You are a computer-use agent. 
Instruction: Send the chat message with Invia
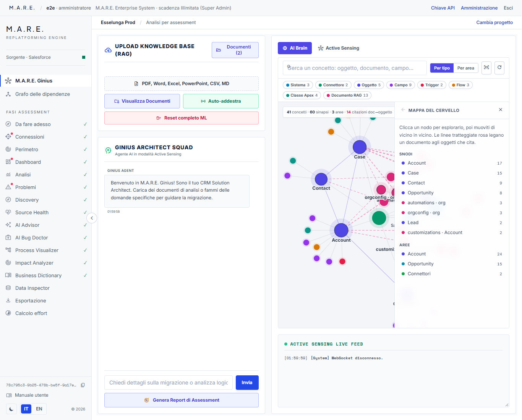247,383
